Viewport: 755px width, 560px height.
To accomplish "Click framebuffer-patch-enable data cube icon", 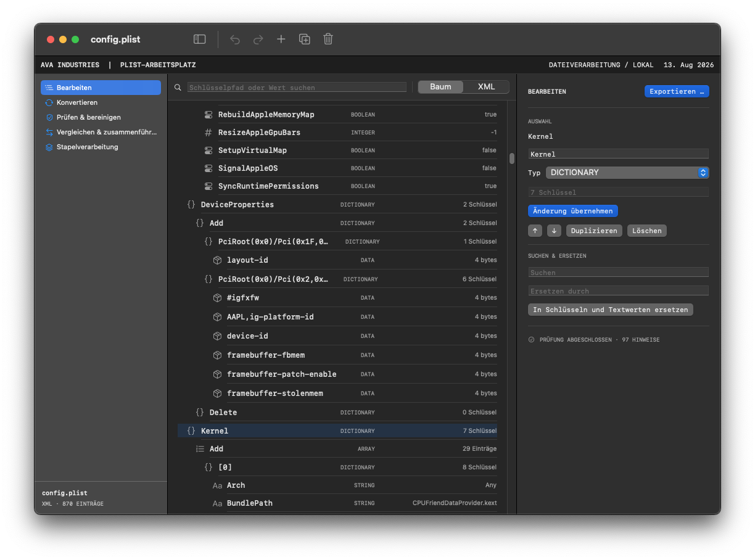I will click(x=217, y=374).
